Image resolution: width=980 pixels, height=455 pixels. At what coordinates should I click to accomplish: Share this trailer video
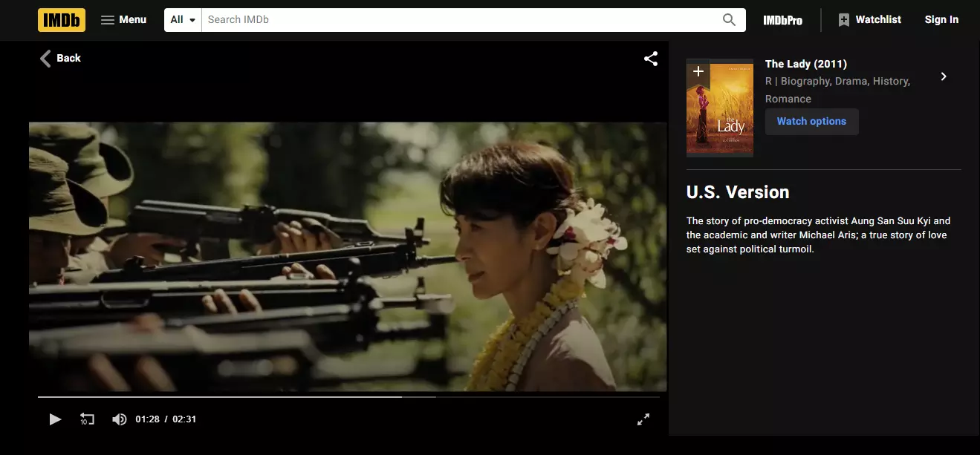(x=651, y=59)
